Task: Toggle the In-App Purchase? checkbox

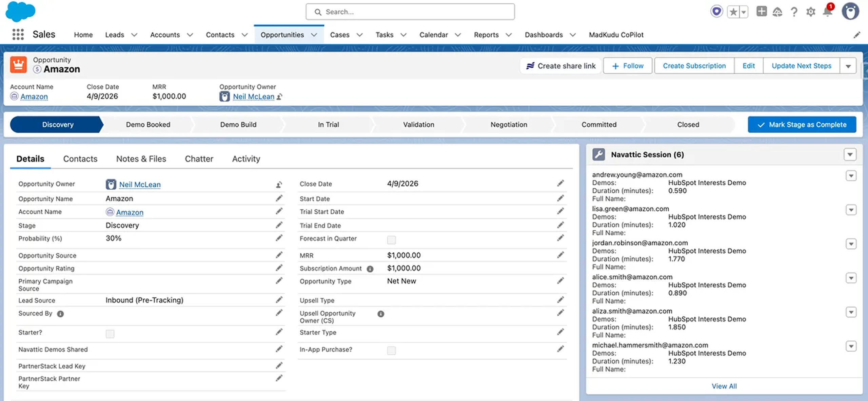Action: (x=391, y=351)
